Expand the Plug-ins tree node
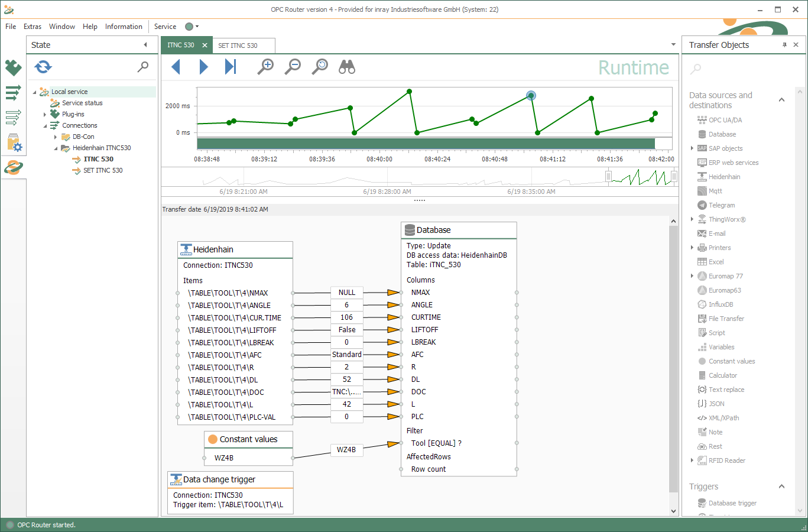Image resolution: width=808 pixels, height=532 pixels. [45, 115]
